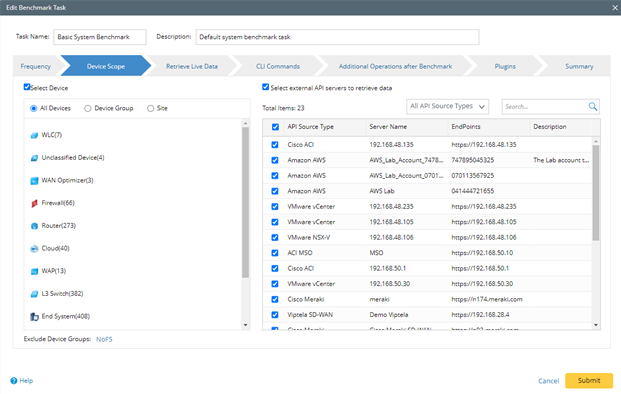Click the 747895045325 endpoint cell

(x=472, y=160)
